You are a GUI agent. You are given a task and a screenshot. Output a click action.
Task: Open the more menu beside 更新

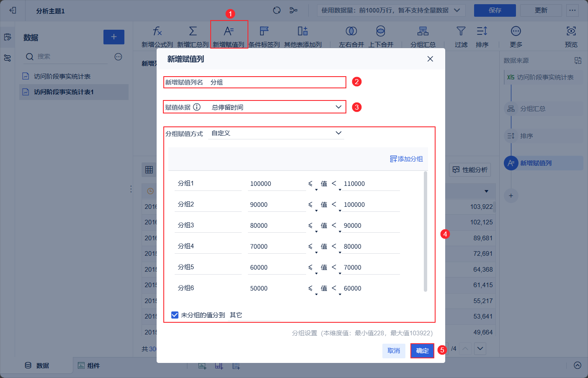573,10
